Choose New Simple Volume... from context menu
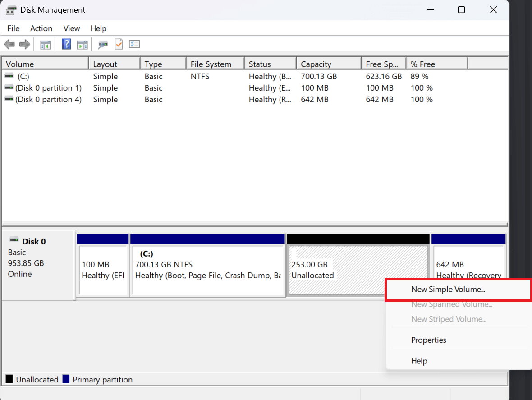Screen dimensions: 532x400 click(x=458, y=290)
